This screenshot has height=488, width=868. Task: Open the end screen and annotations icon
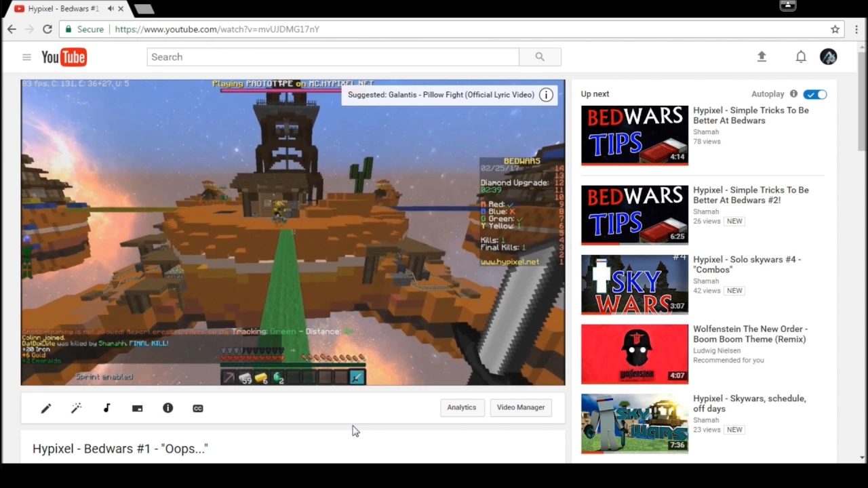[137, 408]
